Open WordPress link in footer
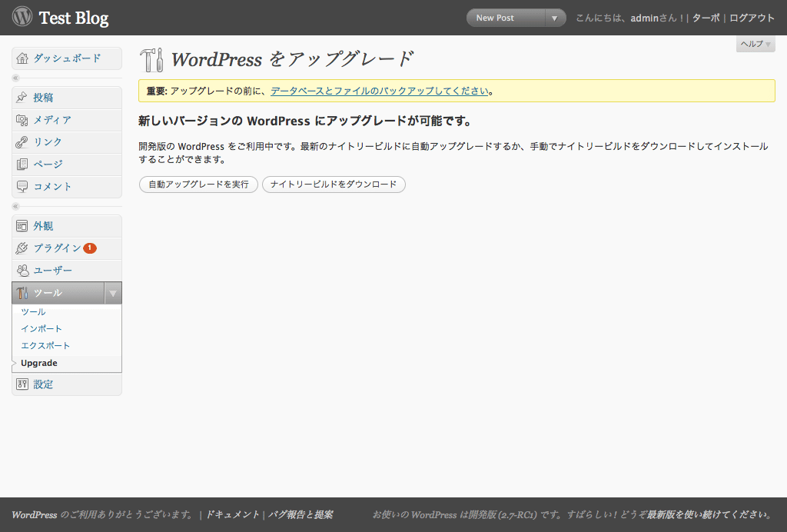The height and width of the screenshot is (532, 787). [x=34, y=515]
